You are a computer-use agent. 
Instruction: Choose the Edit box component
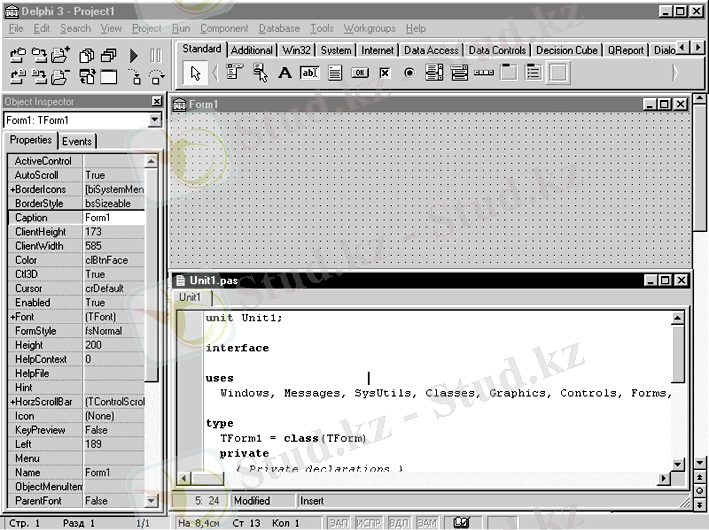pos(310,72)
